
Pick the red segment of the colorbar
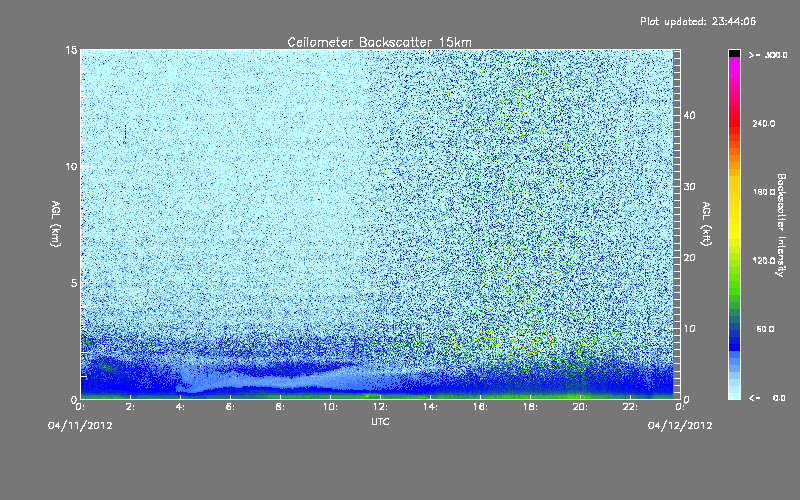pos(734,122)
